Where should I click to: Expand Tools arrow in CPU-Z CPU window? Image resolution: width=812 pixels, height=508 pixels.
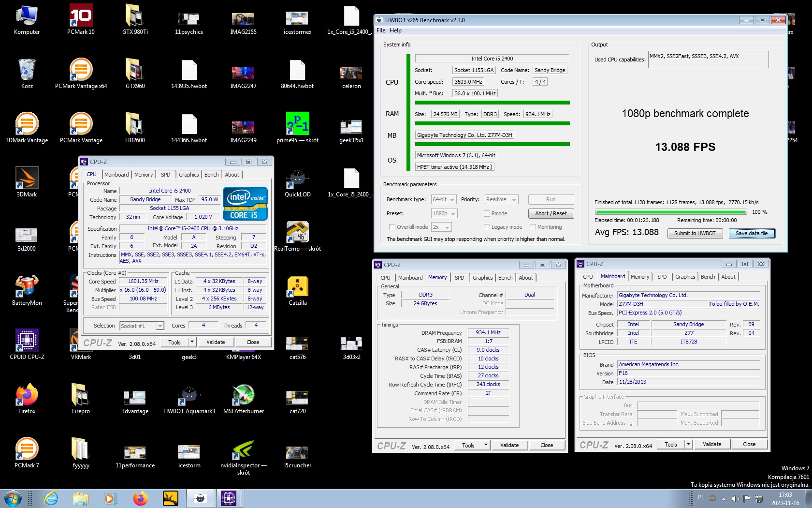(192, 342)
